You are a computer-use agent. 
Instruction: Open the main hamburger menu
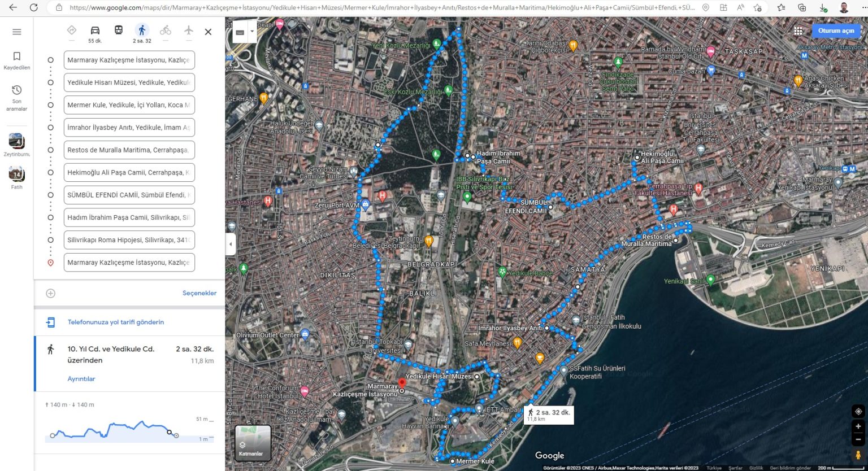point(16,31)
